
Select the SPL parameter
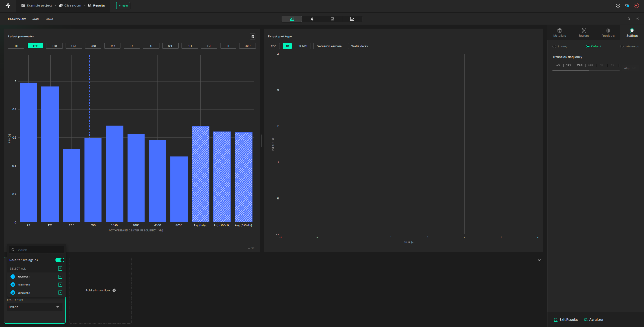pyautogui.click(x=170, y=46)
